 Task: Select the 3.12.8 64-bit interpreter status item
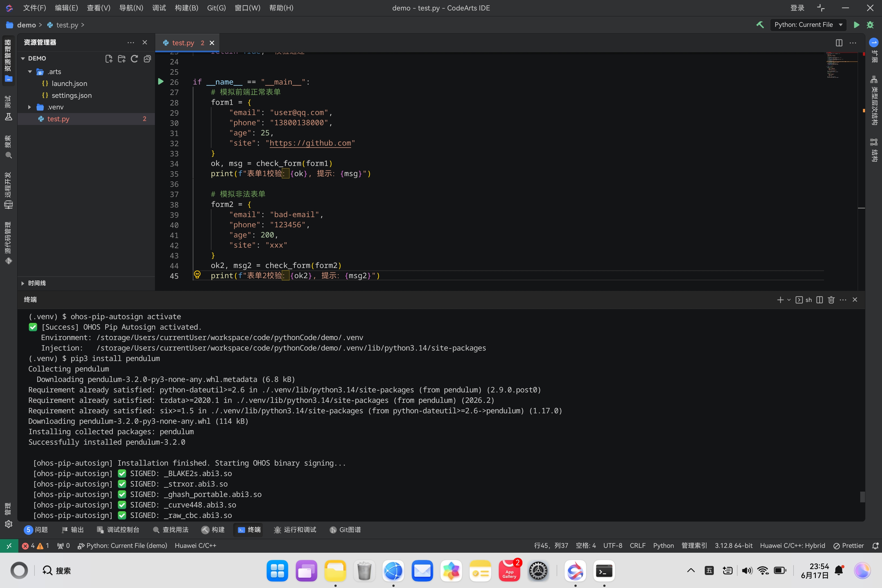tap(734, 546)
